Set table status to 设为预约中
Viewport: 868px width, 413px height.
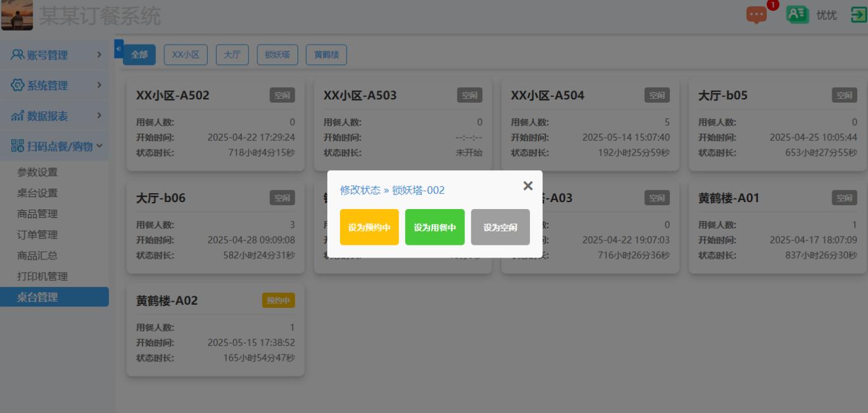[369, 227]
